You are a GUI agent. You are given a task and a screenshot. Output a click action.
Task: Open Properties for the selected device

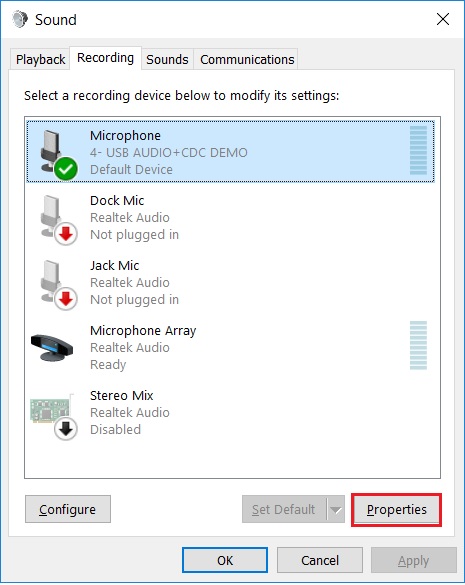(x=396, y=510)
